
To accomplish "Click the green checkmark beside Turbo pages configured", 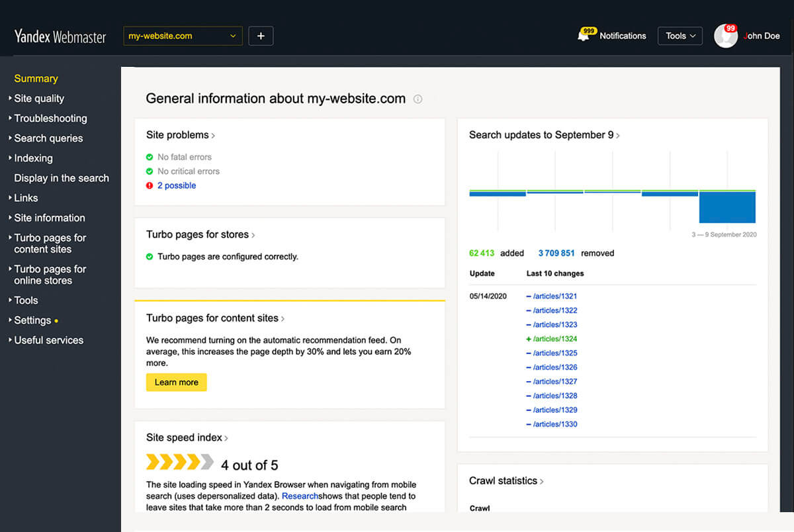I will [150, 256].
